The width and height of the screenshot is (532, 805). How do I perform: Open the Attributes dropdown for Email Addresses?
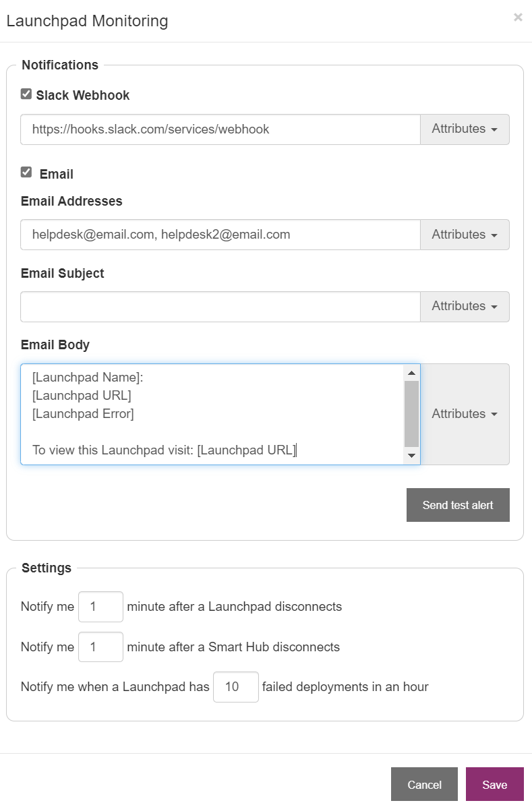tap(464, 235)
